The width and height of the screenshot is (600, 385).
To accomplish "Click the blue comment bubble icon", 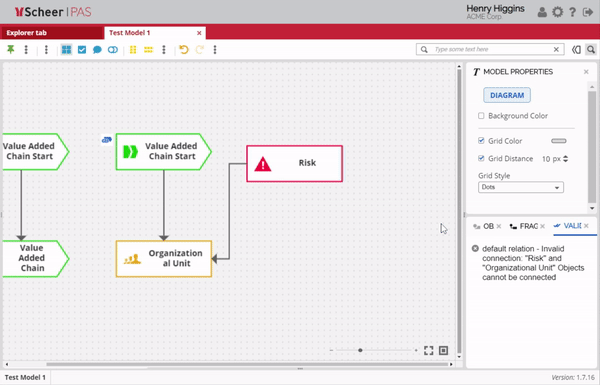I will 97,50.
